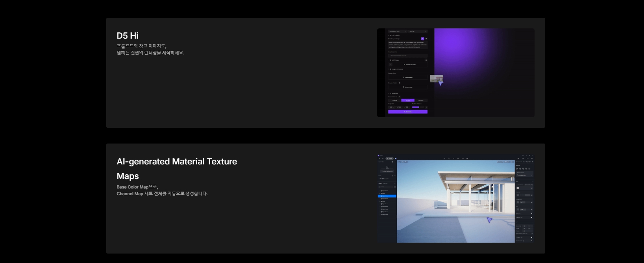The height and width of the screenshot is (263, 644).
Task: Click the Assets button in editor preview
Action: click(390, 159)
